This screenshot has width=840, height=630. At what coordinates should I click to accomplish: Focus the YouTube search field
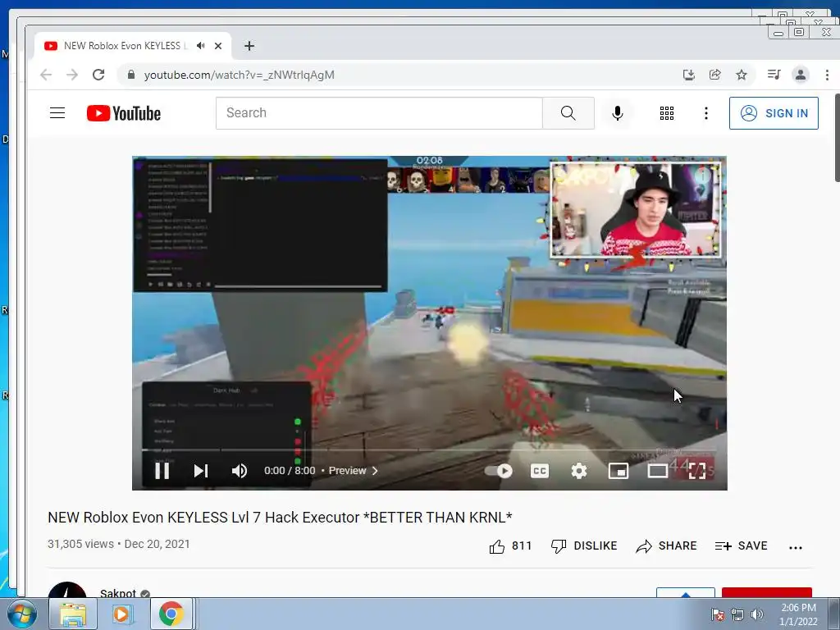click(379, 113)
